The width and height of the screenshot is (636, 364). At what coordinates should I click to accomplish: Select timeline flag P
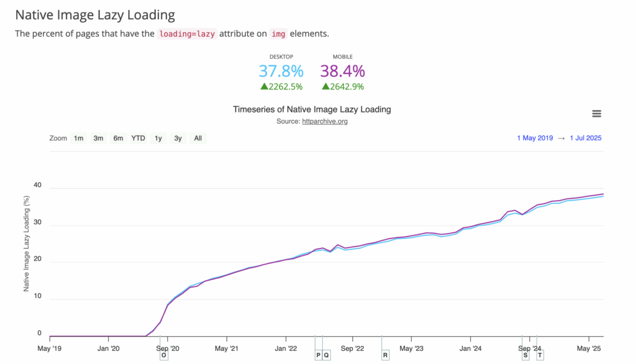(x=319, y=355)
